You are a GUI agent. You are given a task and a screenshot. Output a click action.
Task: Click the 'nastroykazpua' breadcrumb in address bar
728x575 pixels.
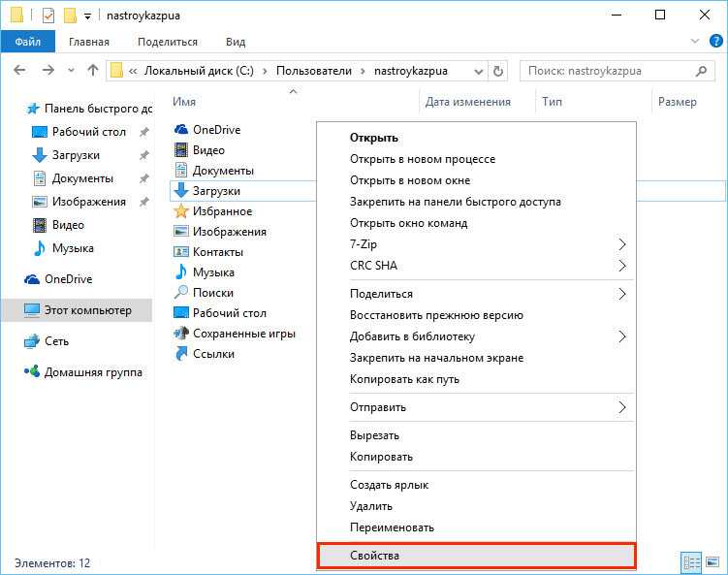tap(411, 71)
